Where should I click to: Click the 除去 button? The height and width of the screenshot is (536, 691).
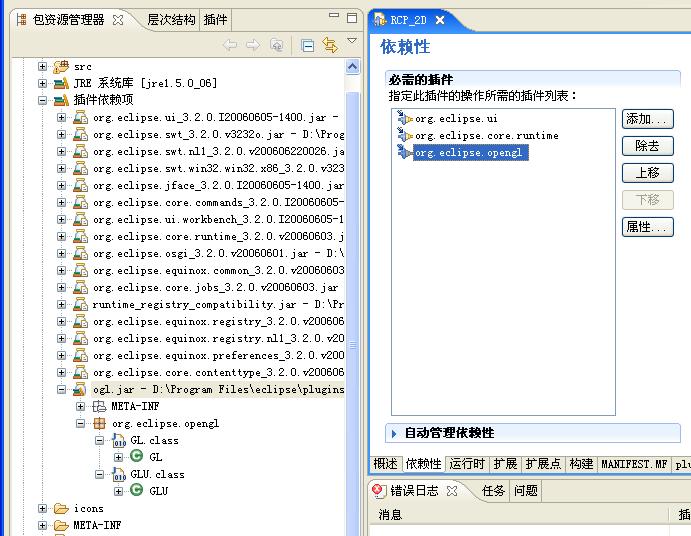647,146
